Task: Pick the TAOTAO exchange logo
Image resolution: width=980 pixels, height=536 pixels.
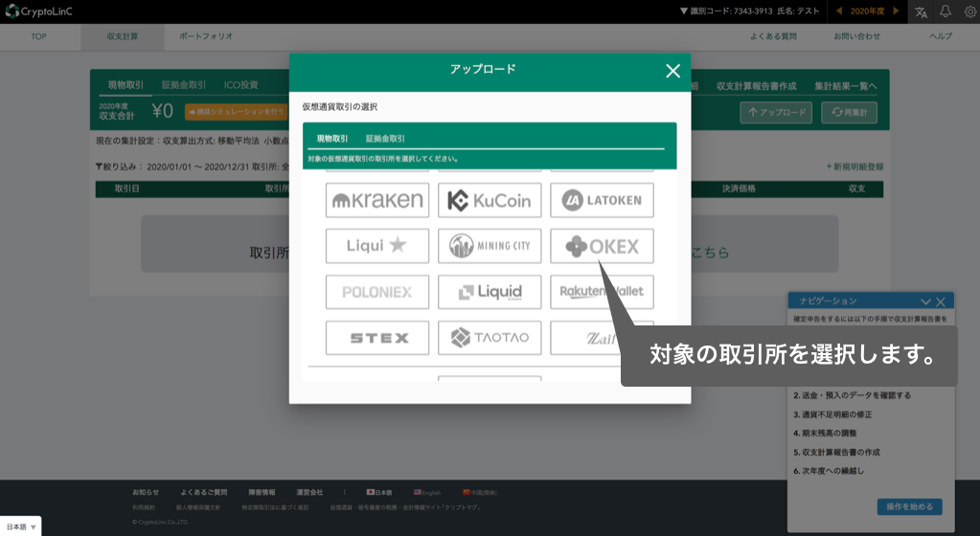Action: click(490, 337)
